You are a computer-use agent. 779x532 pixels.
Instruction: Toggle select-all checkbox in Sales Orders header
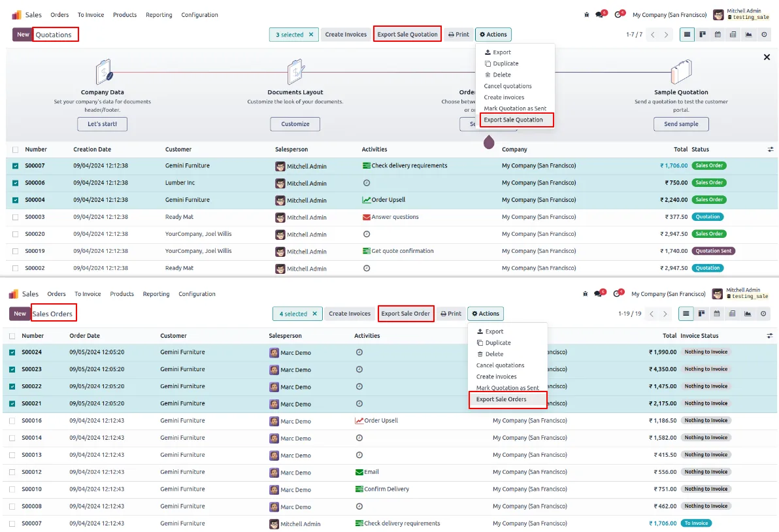(x=12, y=337)
